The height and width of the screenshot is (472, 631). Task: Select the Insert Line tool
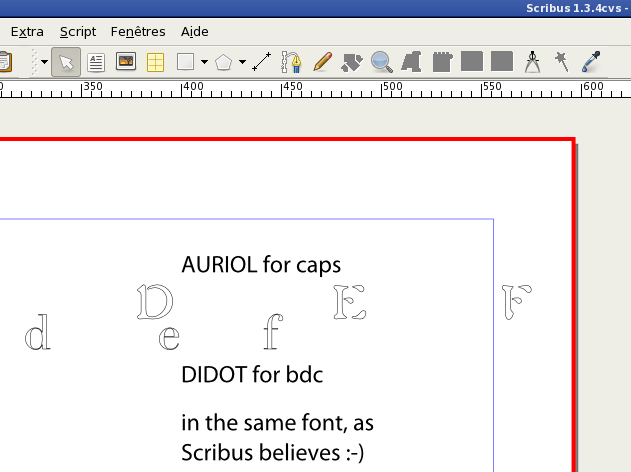262,62
